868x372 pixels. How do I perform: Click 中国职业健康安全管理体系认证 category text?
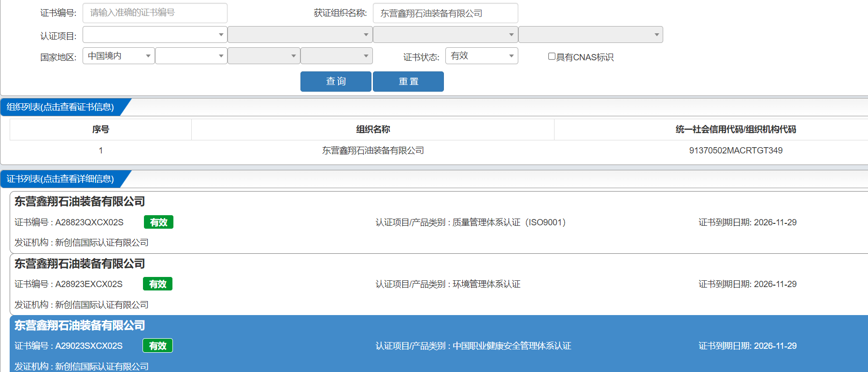pyautogui.click(x=512, y=346)
